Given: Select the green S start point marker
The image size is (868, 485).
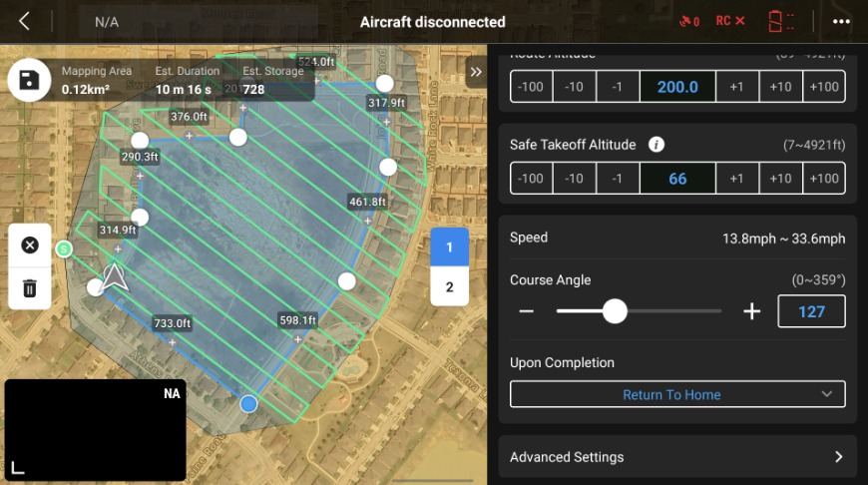Looking at the screenshot, I should [x=64, y=249].
